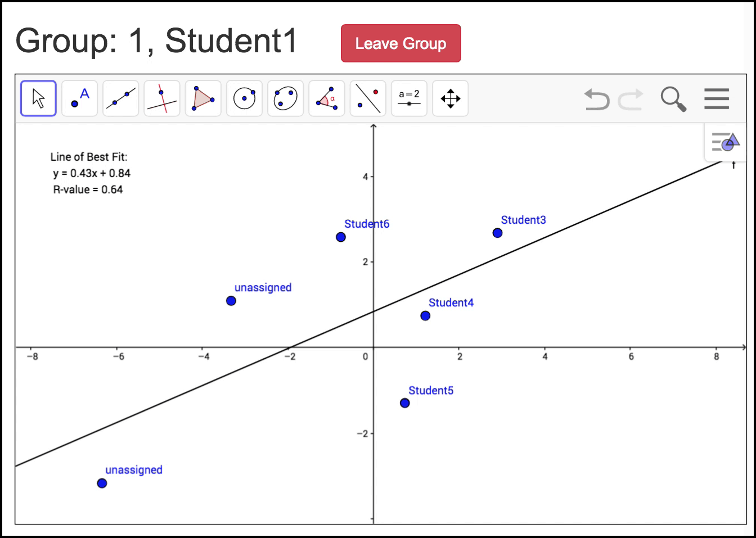The width and height of the screenshot is (756, 538).
Task: Pick the Polygon tool
Action: [x=203, y=98]
